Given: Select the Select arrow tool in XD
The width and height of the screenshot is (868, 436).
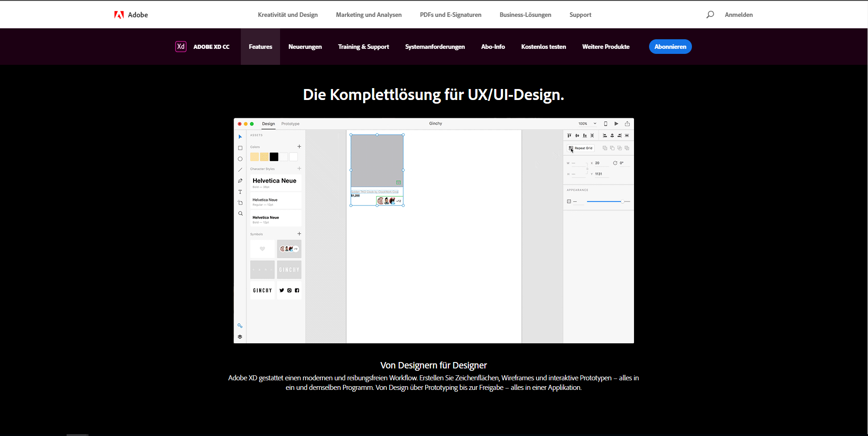Looking at the screenshot, I should point(240,137).
